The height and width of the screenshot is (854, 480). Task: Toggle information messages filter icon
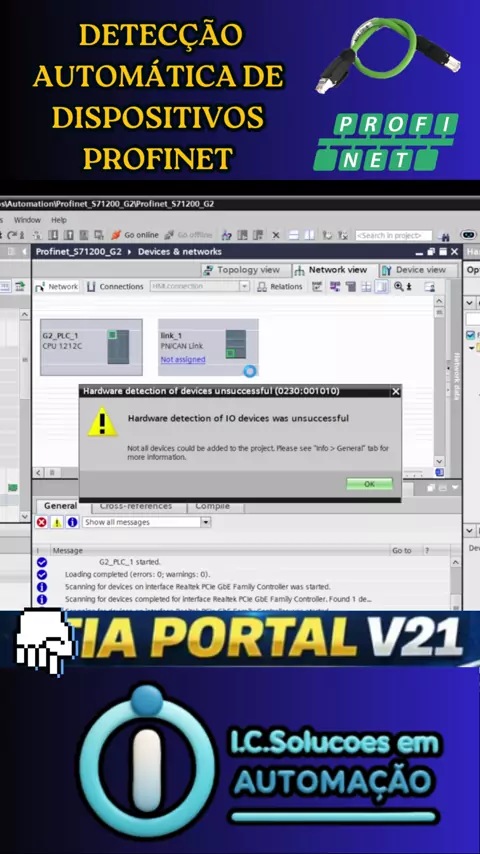tap(72, 522)
